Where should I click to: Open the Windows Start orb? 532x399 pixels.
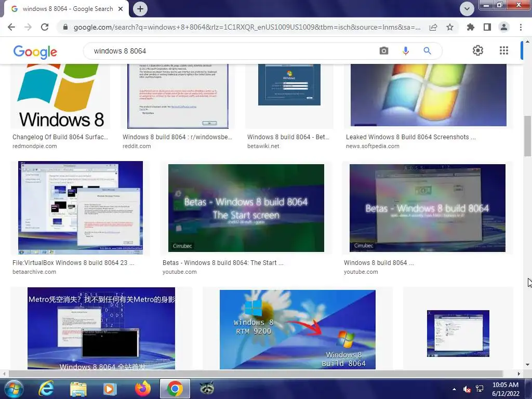click(14, 389)
